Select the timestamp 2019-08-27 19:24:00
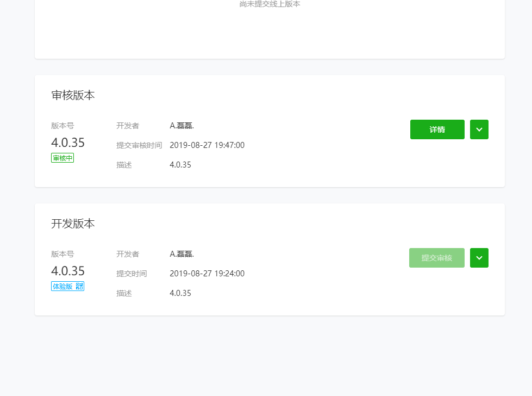This screenshot has height=396, width=532. (207, 274)
